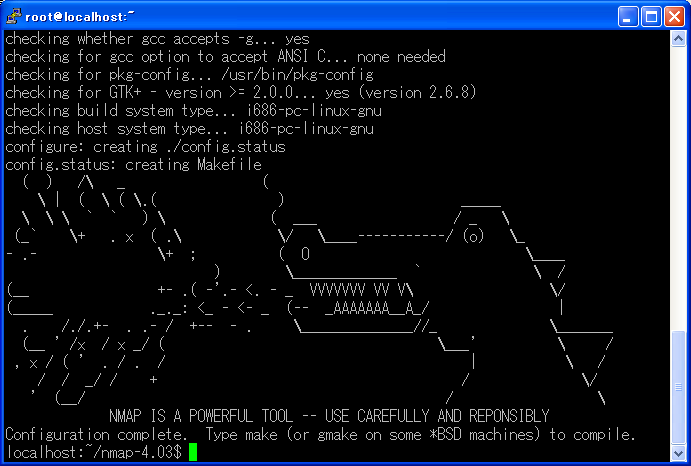Click the green cursor block at the prompt
The image size is (691, 466).
[193, 452]
